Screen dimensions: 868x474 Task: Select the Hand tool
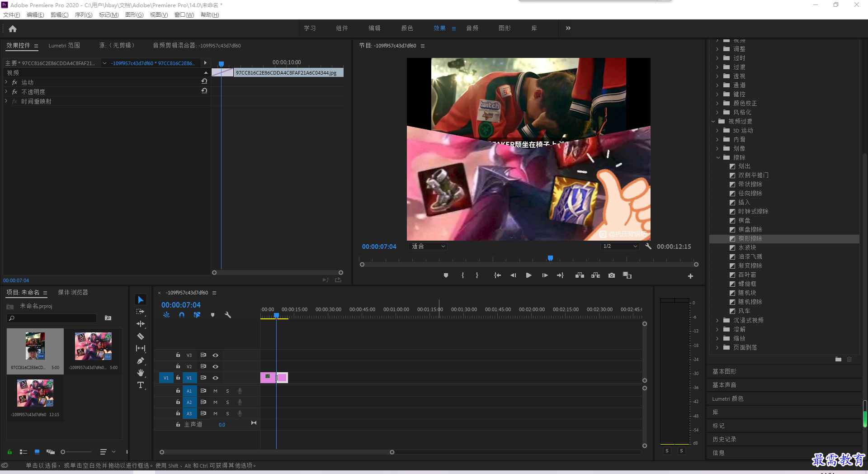tap(141, 373)
